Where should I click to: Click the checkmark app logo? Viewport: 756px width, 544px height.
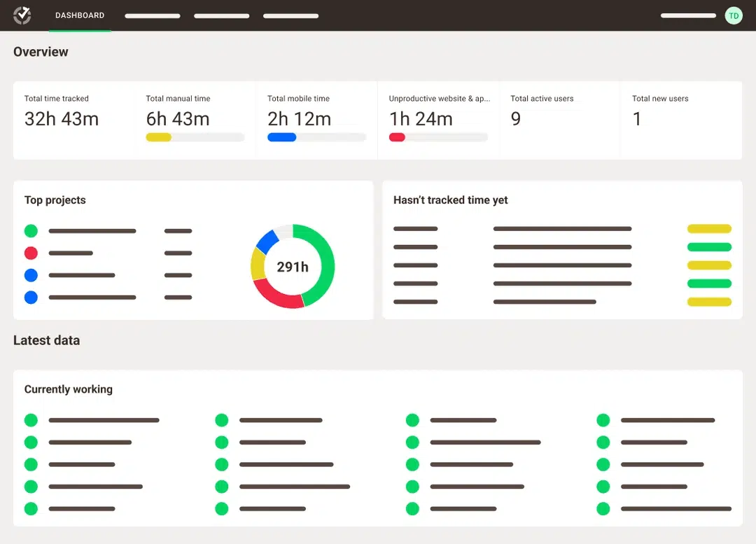tap(22, 15)
